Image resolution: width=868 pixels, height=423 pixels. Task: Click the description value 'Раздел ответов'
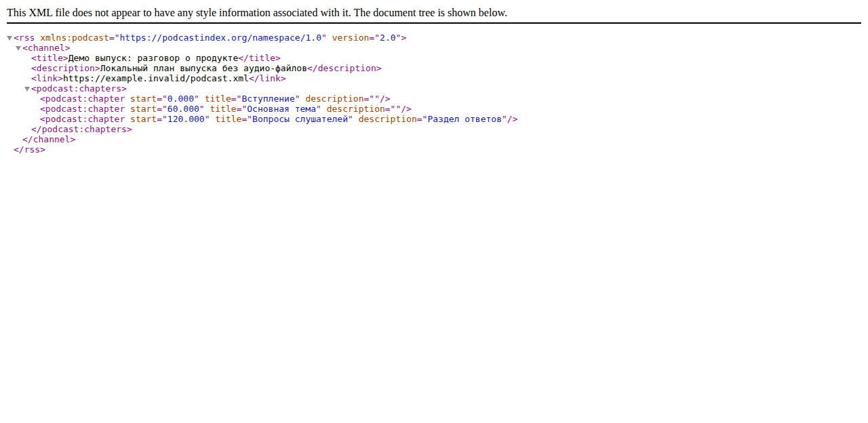pyautogui.click(x=465, y=119)
